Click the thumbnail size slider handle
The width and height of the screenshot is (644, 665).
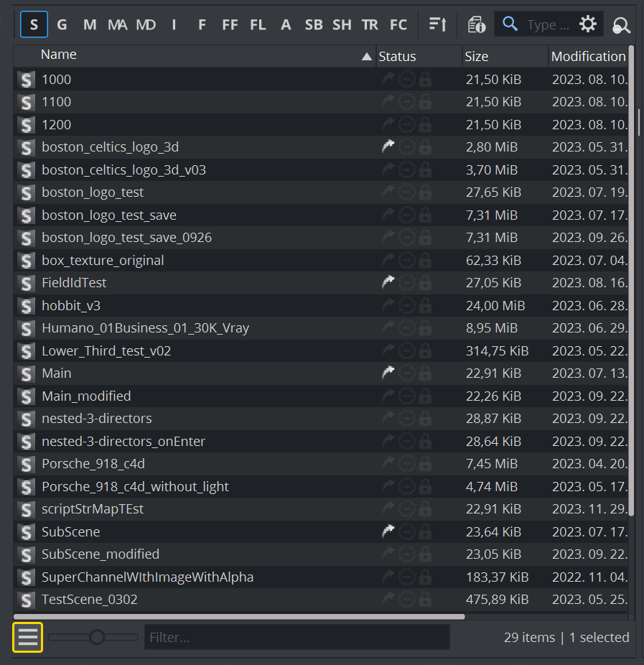97,637
